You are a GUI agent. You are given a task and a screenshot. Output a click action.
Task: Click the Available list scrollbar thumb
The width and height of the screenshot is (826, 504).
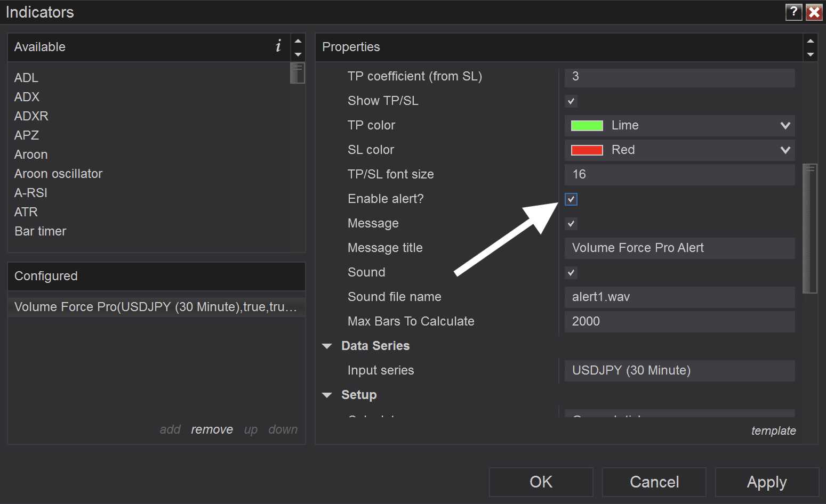pyautogui.click(x=297, y=73)
